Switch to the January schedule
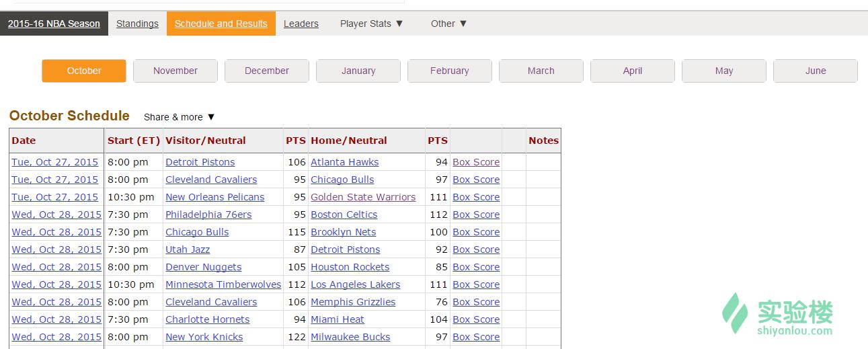 (358, 71)
